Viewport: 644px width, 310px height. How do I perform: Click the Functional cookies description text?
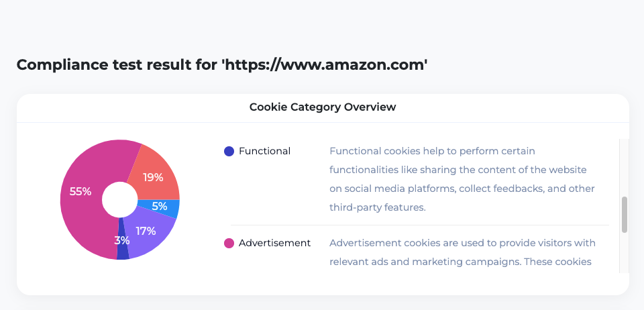pos(462,179)
